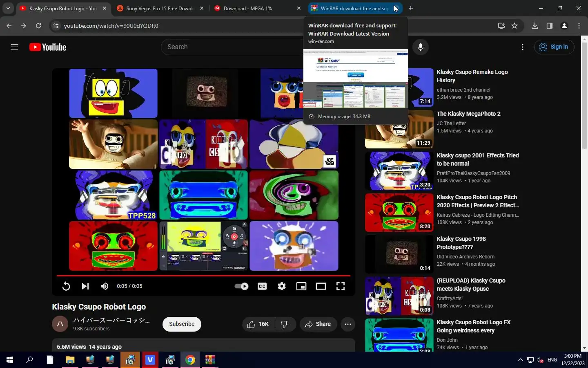Open Chrome three-dot menu
This screenshot has width=588, height=368.
tap(579, 26)
